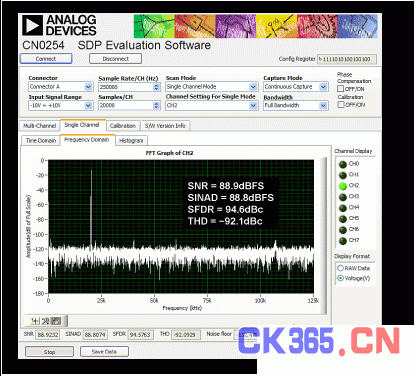Enable the Phase Compensation checkbox
The height and width of the screenshot is (376, 415).
(340, 89)
